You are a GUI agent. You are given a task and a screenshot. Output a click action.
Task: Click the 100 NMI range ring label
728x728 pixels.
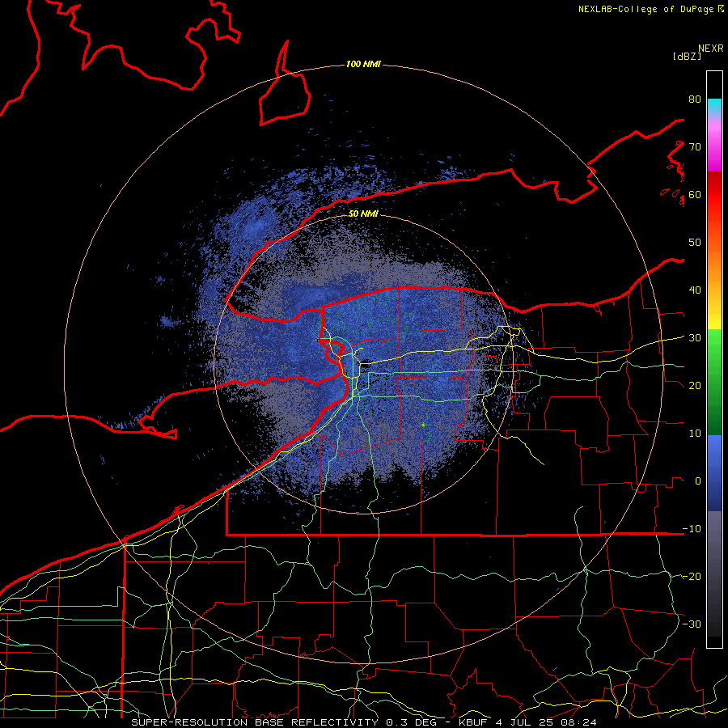[x=363, y=64]
